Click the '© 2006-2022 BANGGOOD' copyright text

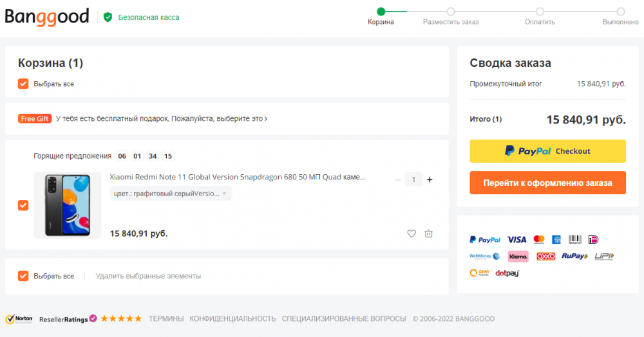[x=453, y=318]
